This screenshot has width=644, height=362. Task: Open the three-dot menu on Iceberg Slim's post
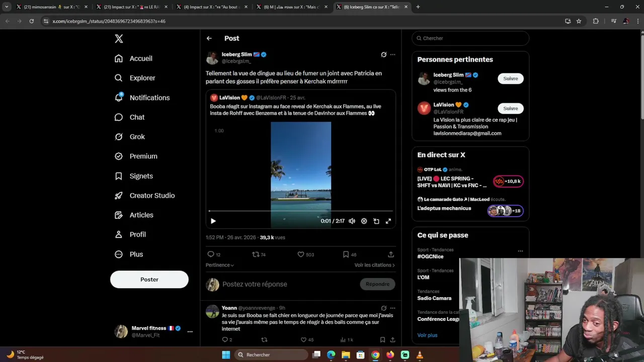(393, 55)
